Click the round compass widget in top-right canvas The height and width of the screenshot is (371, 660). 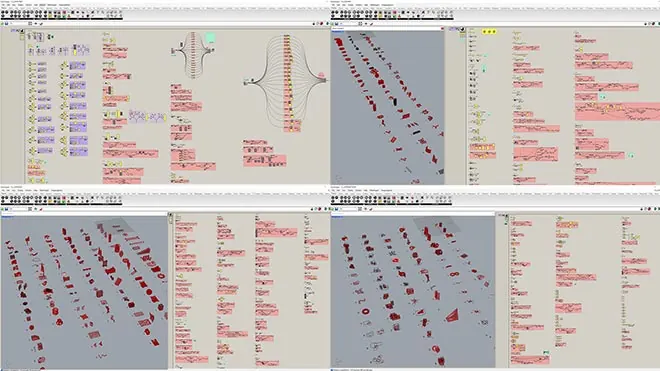(x=462, y=29)
